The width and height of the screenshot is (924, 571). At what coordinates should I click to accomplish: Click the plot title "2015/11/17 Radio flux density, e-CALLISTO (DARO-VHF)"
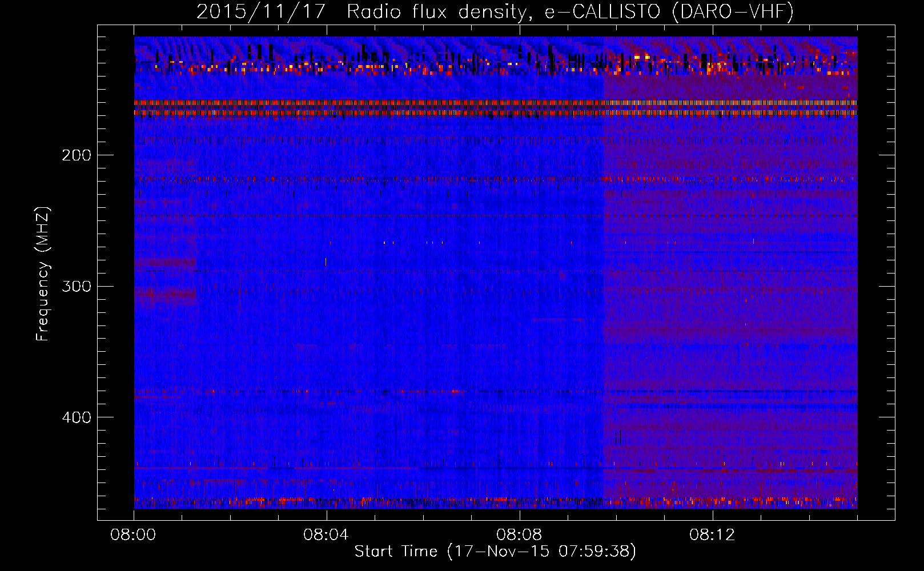[x=495, y=11]
